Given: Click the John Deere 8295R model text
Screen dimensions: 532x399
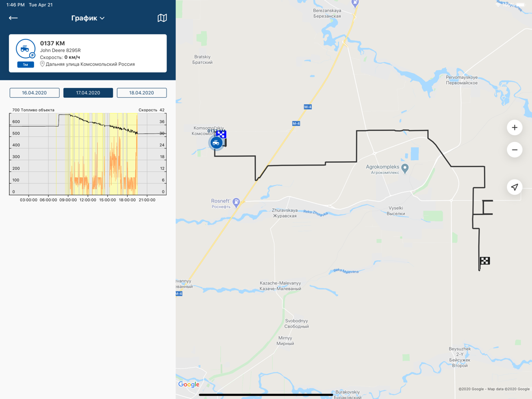Looking at the screenshot, I should [x=61, y=50].
